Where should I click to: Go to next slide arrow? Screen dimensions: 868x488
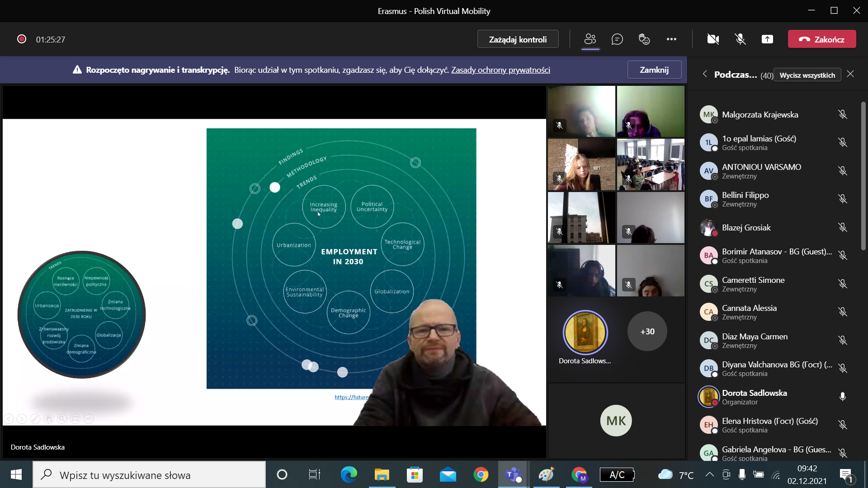tap(22, 419)
